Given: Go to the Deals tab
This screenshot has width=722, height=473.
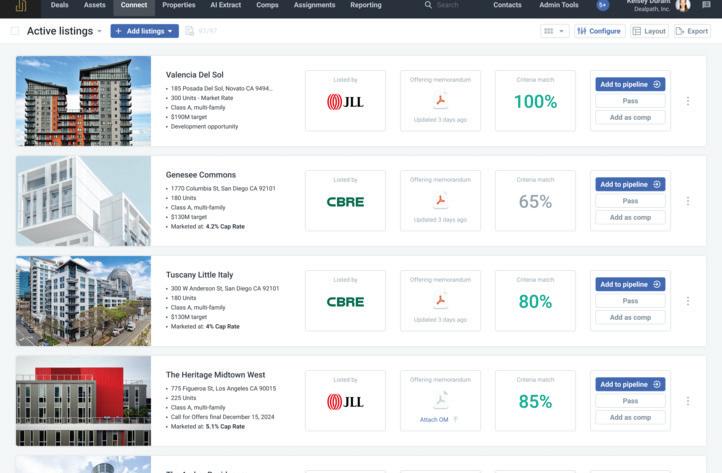Looking at the screenshot, I should pos(59,5).
